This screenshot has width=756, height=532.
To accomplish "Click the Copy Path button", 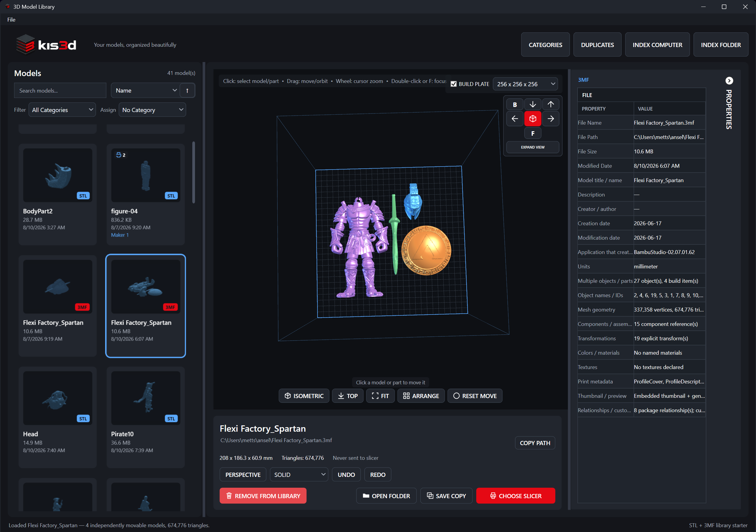I will pyautogui.click(x=535, y=443).
